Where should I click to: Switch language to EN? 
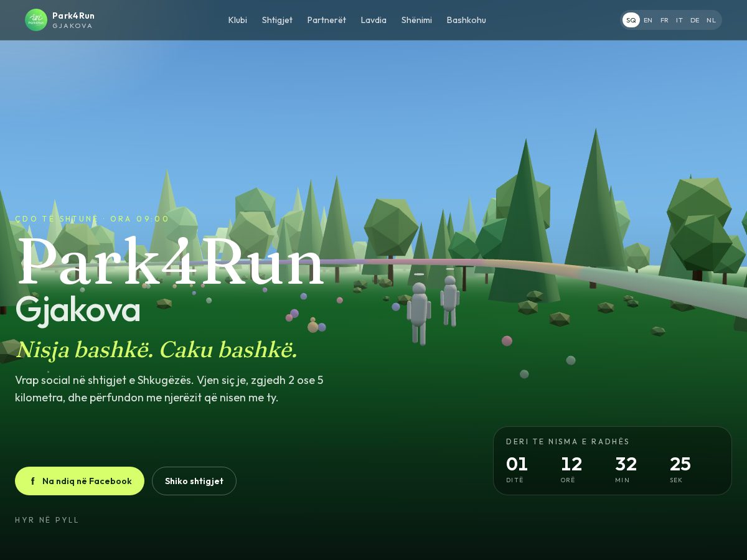pos(648,20)
